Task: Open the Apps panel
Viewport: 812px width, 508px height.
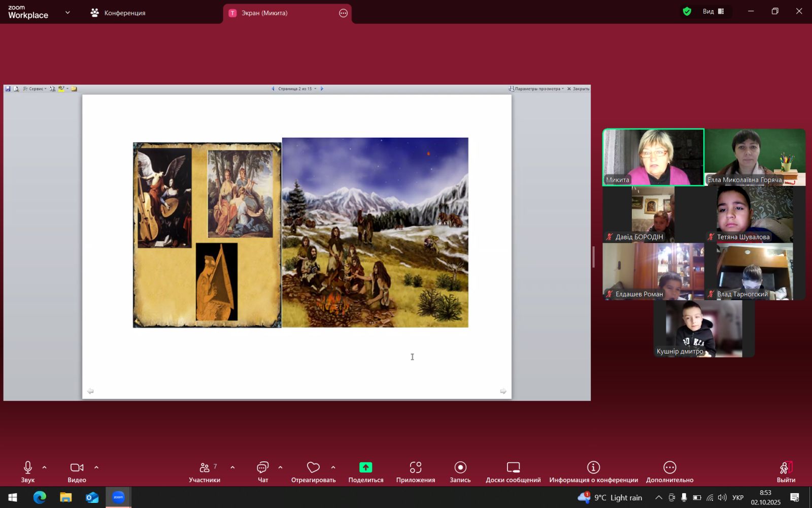Action: point(415,471)
